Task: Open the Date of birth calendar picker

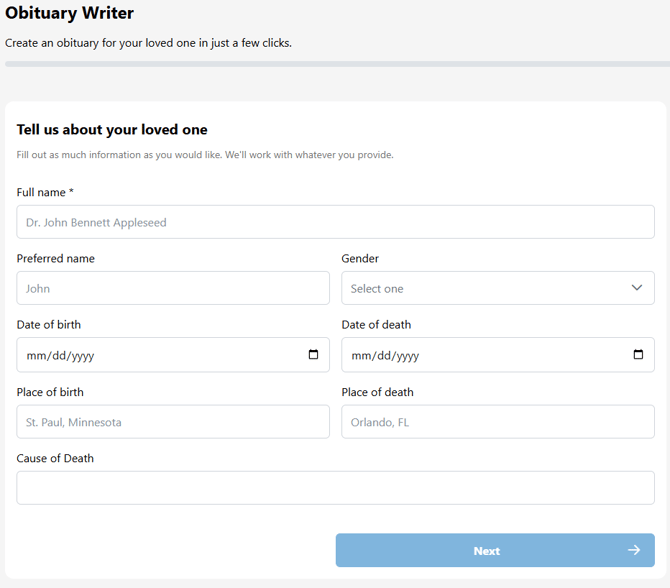Action: point(313,355)
